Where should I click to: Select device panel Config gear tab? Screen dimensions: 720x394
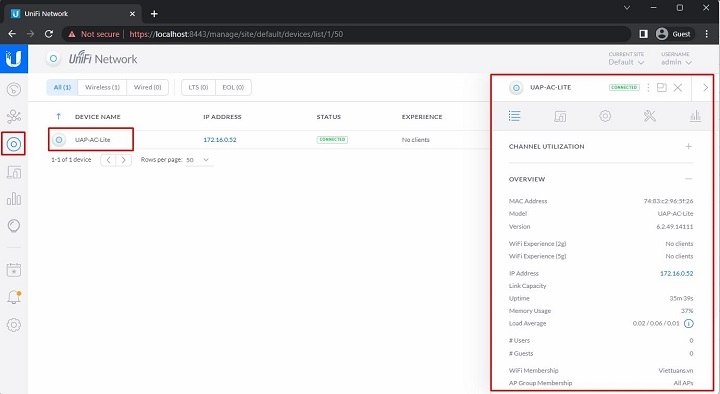pyautogui.click(x=605, y=116)
